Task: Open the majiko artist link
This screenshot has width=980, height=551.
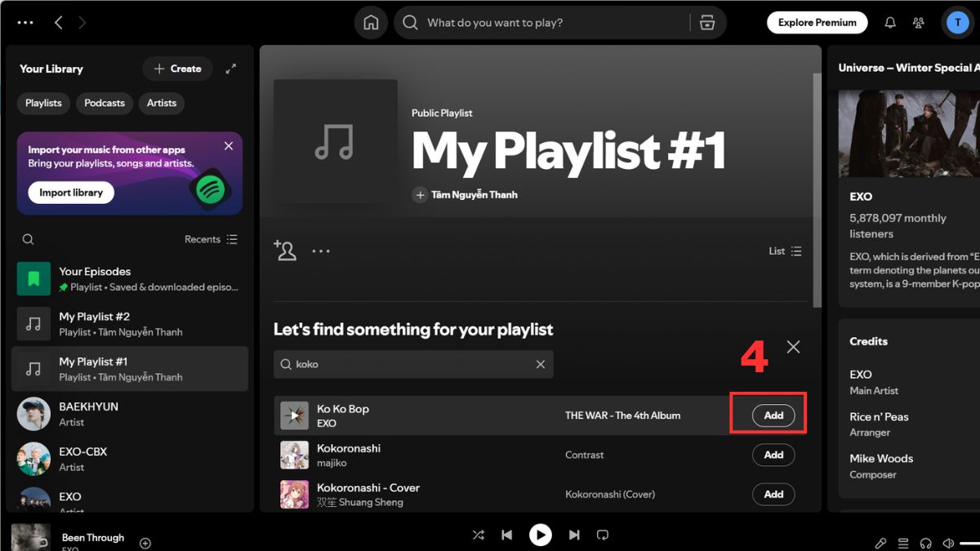Action: coord(332,463)
